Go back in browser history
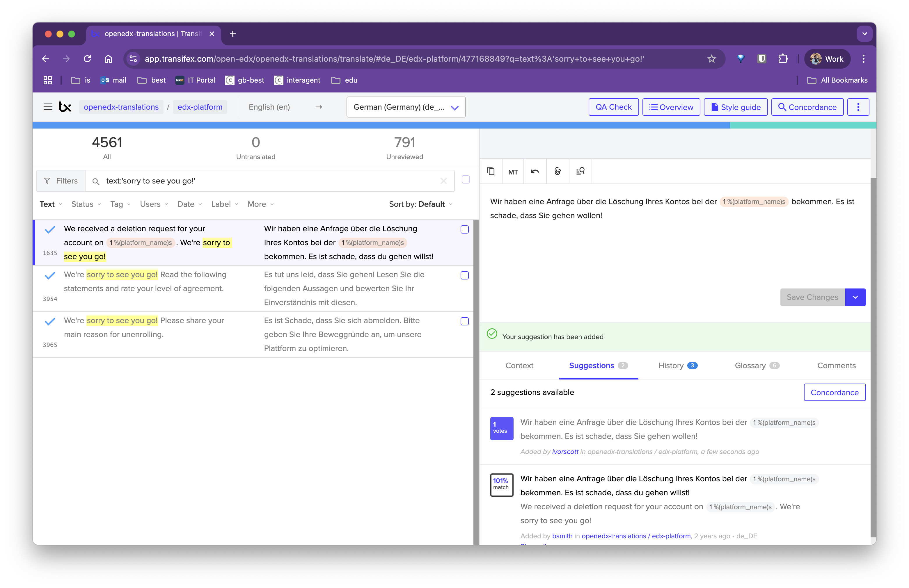Image resolution: width=909 pixels, height=588 pixels. 46,59
